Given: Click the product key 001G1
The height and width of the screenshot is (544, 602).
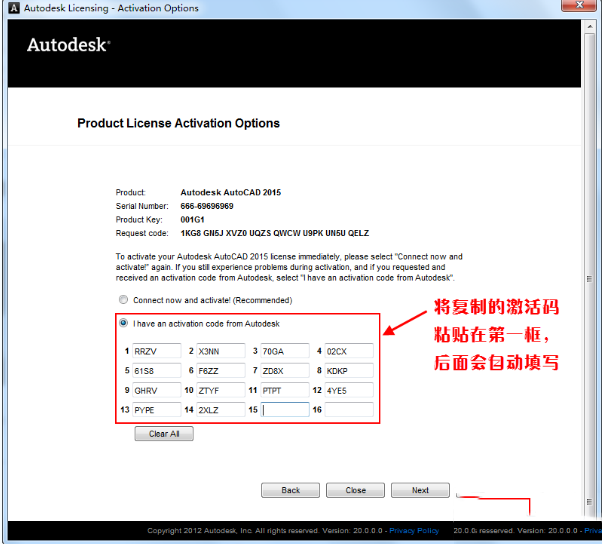Looking at the screenshot, I should (192, 220).
